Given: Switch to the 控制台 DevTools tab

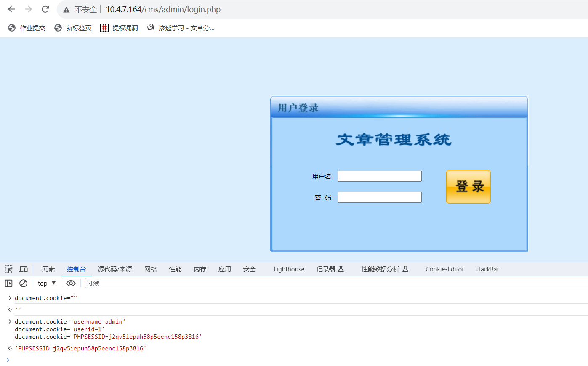Looking at the screenshot, I should click(76, 269).
